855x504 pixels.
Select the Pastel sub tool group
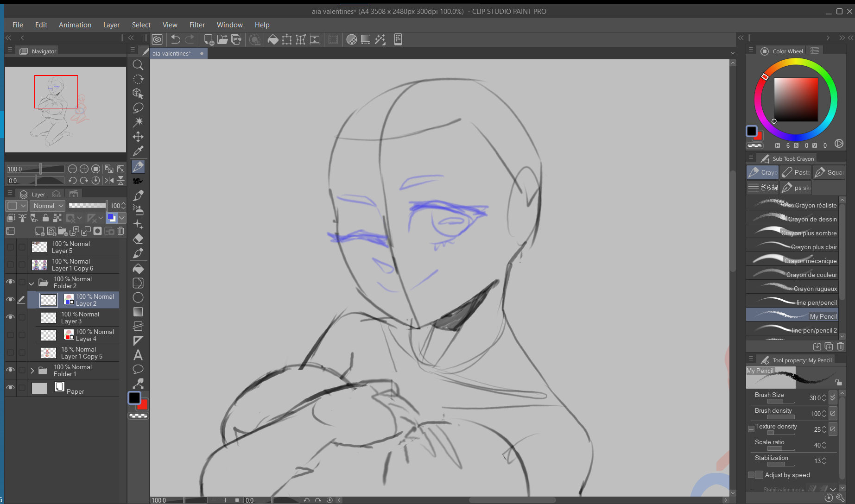point(796,172)
